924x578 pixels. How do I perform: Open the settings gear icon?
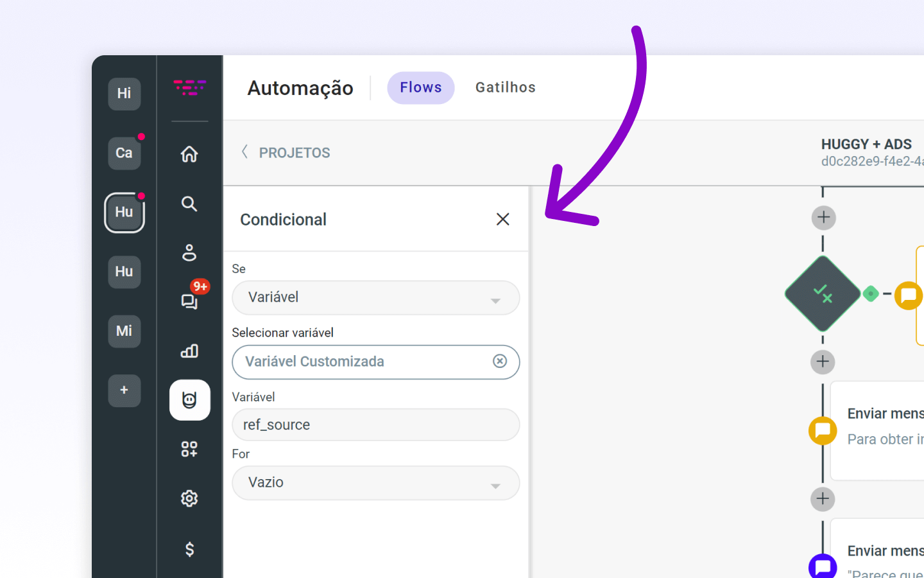click(189, 498)
